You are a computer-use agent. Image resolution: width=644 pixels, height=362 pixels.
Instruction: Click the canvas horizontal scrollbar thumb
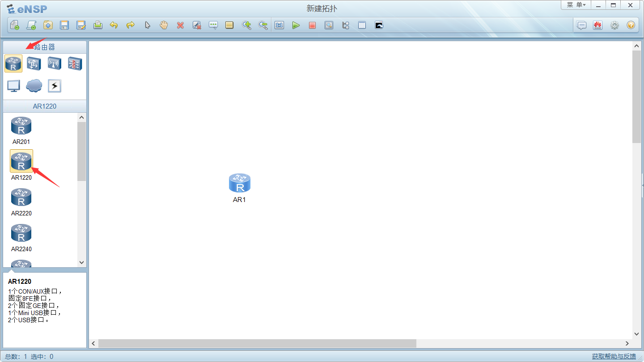257,343
